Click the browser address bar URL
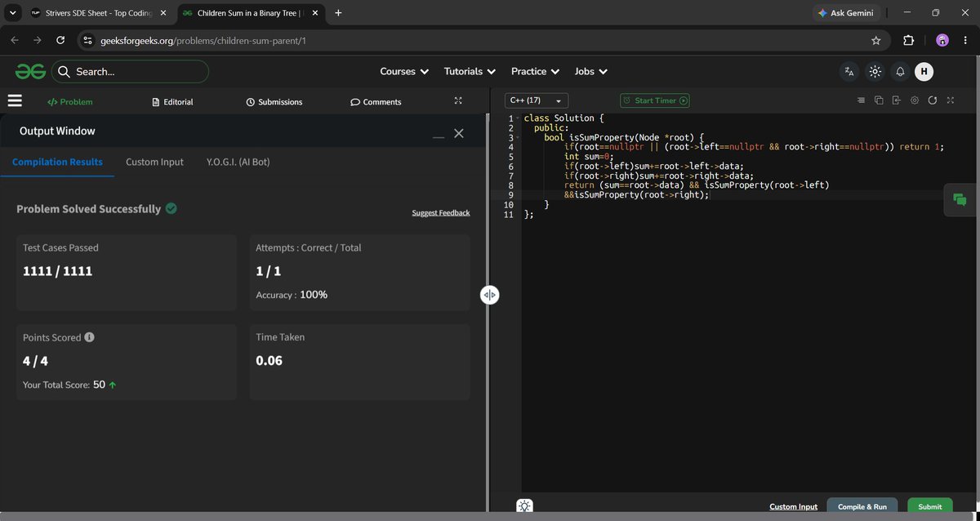Viewport: 980px width, 521px height. click(203, 40)
